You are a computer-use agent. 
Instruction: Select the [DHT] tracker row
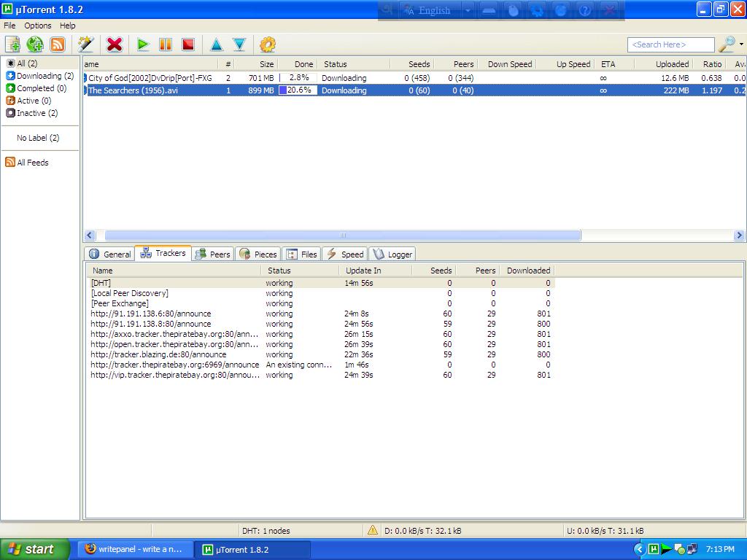(x=321, y=283)
